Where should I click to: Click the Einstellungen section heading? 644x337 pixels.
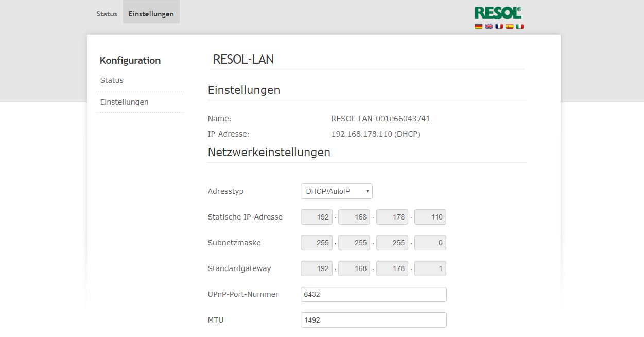pyautogui.click(x=244, y=90)
